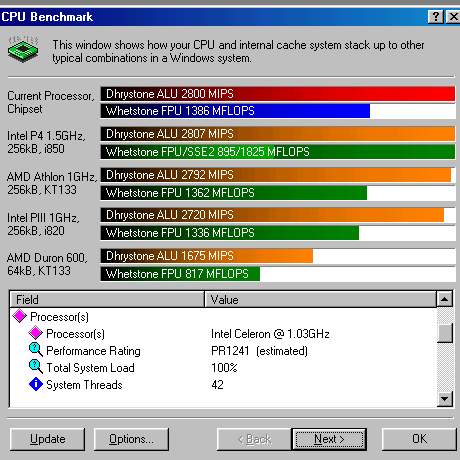Screen dimensions: 460x460
Task: Click the blue info icon for System Threads
Action: (36, 384)
